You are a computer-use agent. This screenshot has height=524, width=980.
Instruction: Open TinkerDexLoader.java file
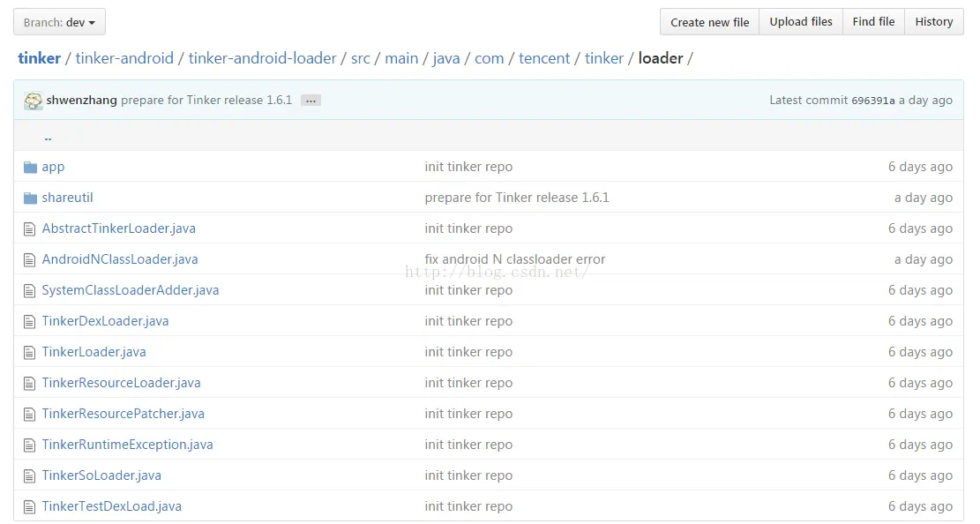[105, 321]
